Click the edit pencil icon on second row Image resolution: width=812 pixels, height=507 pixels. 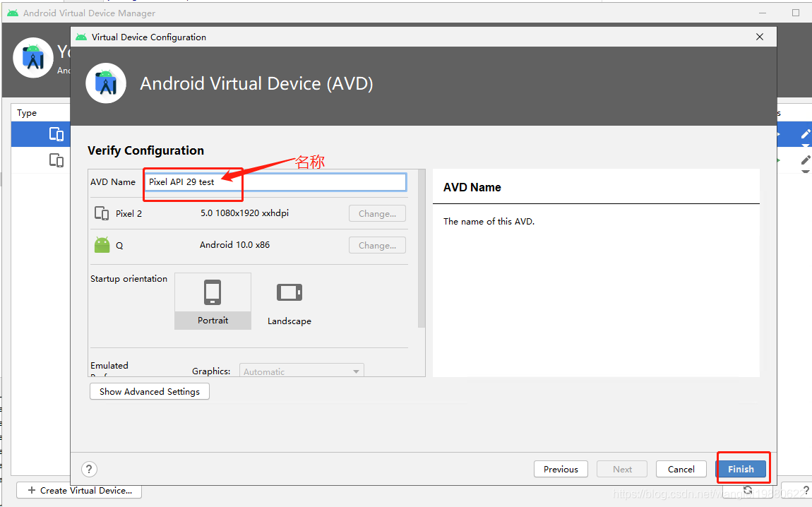pyautogui.click(x=805, y=160)
